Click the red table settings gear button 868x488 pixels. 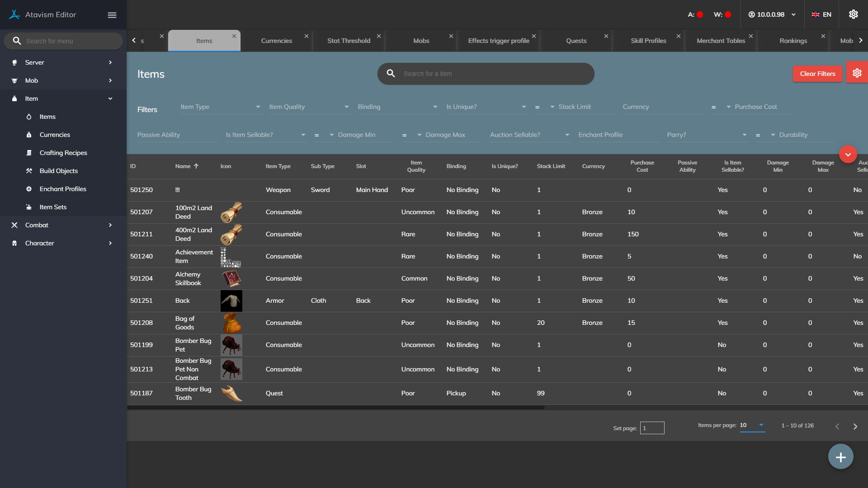[x=857, y=73]
